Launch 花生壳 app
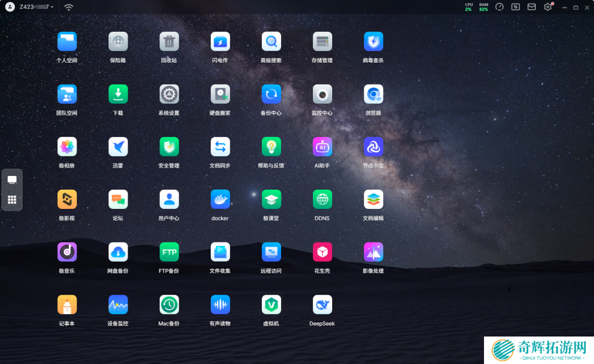The height and width of the screenshot is (364, 594). tap(322, 252)
